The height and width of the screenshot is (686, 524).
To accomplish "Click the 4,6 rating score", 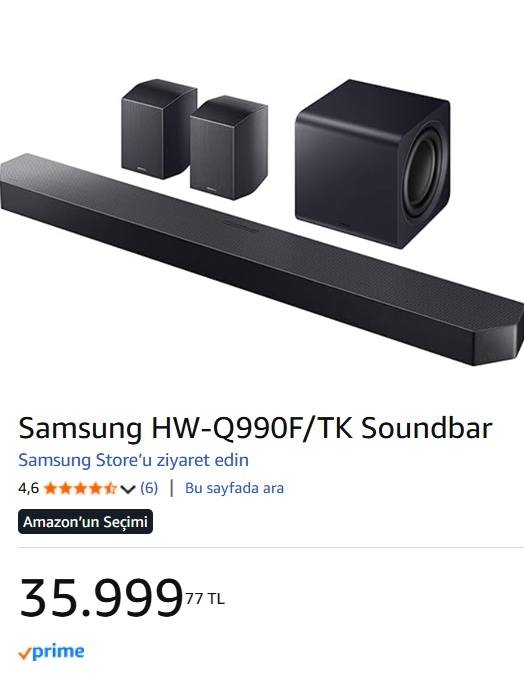I will (x=28, y=488).
